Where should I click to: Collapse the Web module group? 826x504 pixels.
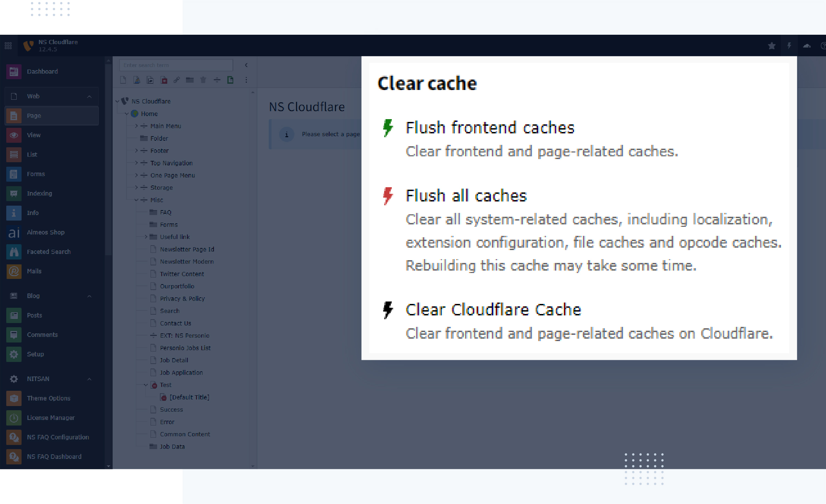89,97
